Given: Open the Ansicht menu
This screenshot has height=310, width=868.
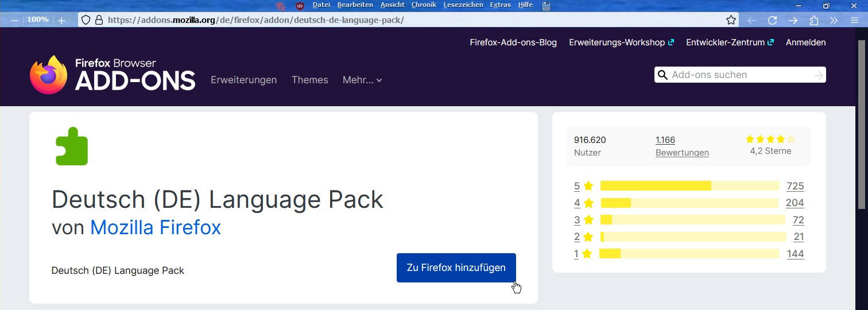Looking at the screenshot, I should (x=393, y=5).
